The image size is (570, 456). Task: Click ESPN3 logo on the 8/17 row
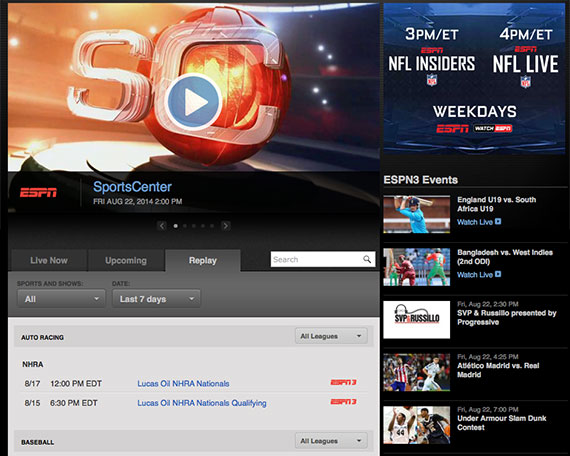[343, 382]
